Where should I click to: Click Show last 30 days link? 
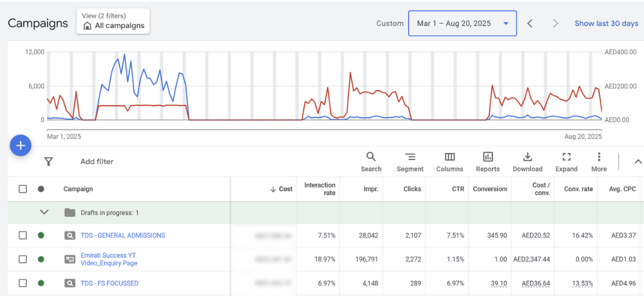pos(606,23)
